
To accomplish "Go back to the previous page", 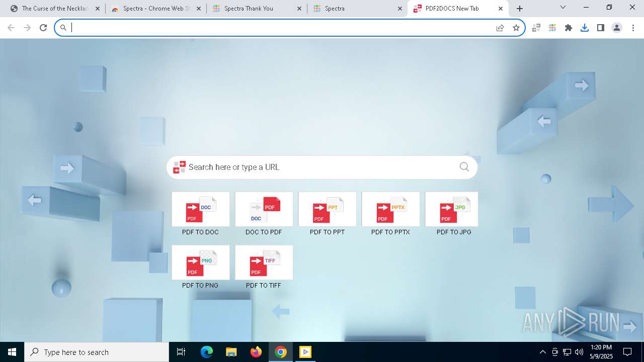I will [x=11, y=28].
